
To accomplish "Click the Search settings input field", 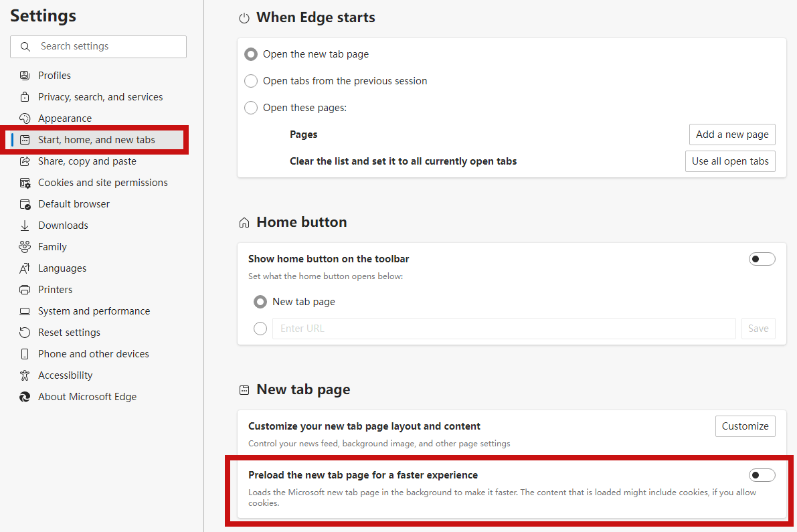I will [98, 47].
